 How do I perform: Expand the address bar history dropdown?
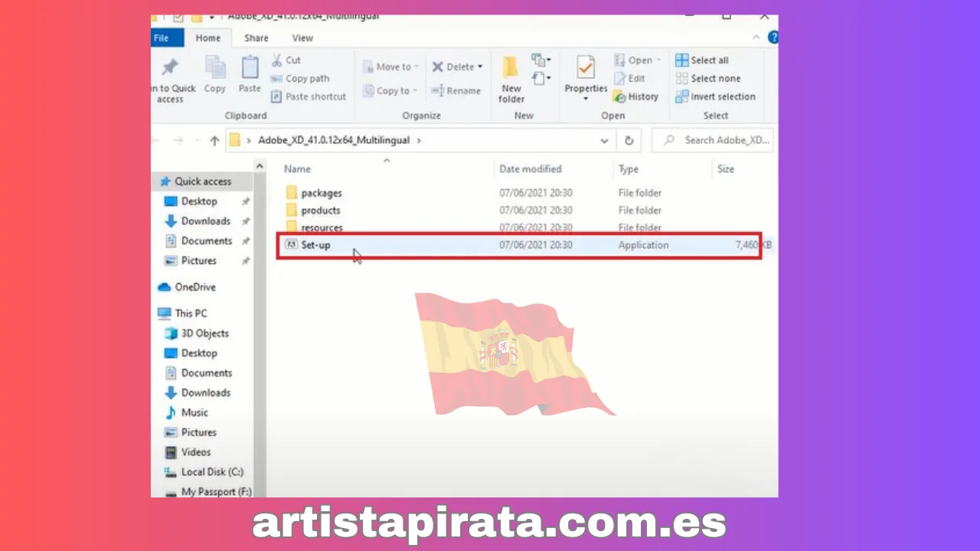(x=604, y=141)
